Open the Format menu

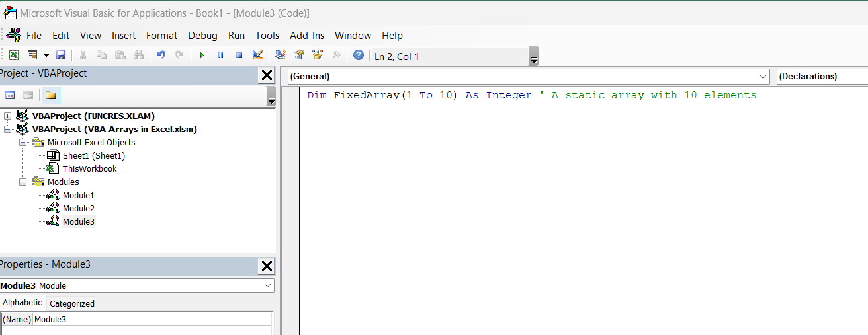click(x=162, y=36)
